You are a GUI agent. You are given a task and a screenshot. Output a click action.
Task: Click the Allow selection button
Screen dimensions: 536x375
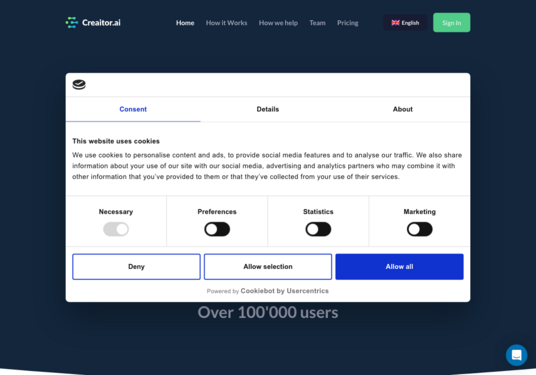[x=268, y=267]
